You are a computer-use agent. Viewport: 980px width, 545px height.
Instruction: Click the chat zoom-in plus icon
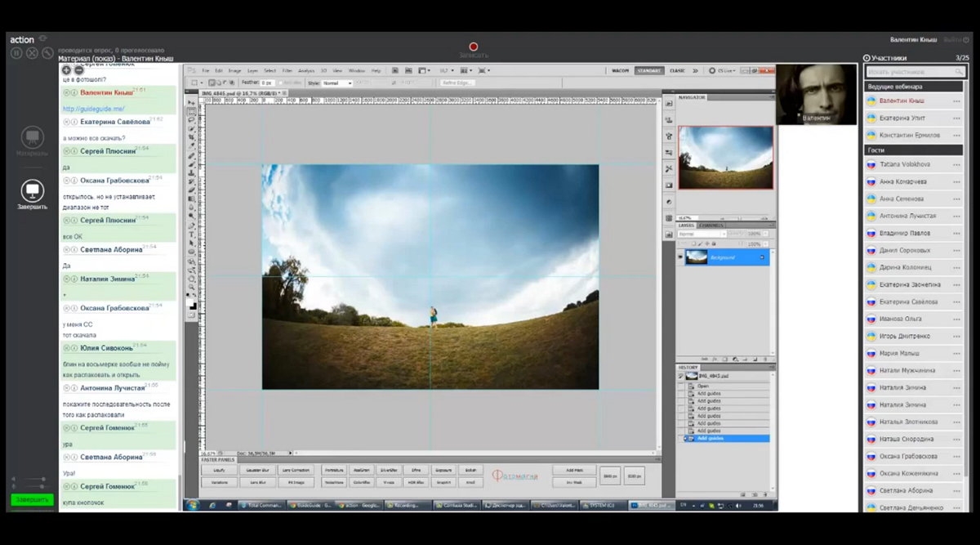coord(66,70)
